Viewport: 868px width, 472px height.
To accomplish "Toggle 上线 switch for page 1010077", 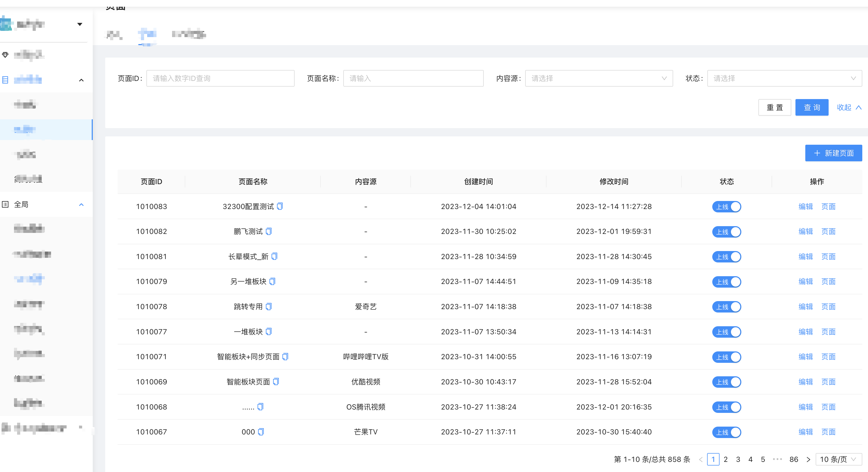I will pyautogui.click(x=727, y=332).
